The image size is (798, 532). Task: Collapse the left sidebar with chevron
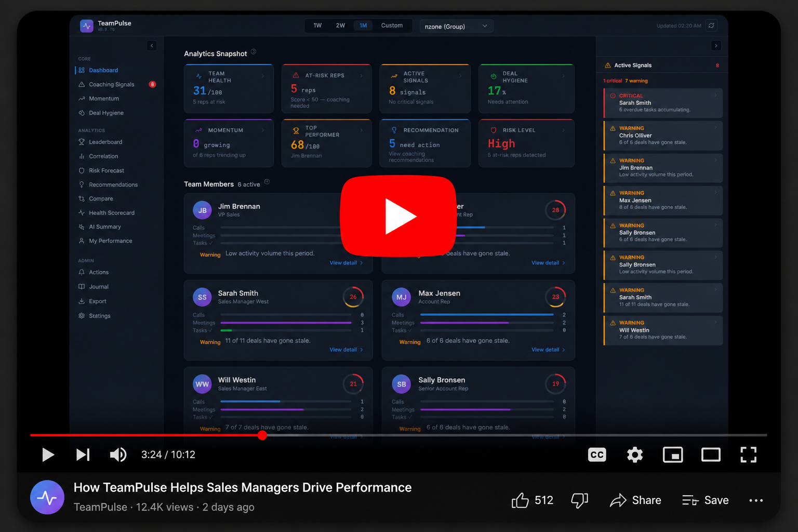pos(152,46)
